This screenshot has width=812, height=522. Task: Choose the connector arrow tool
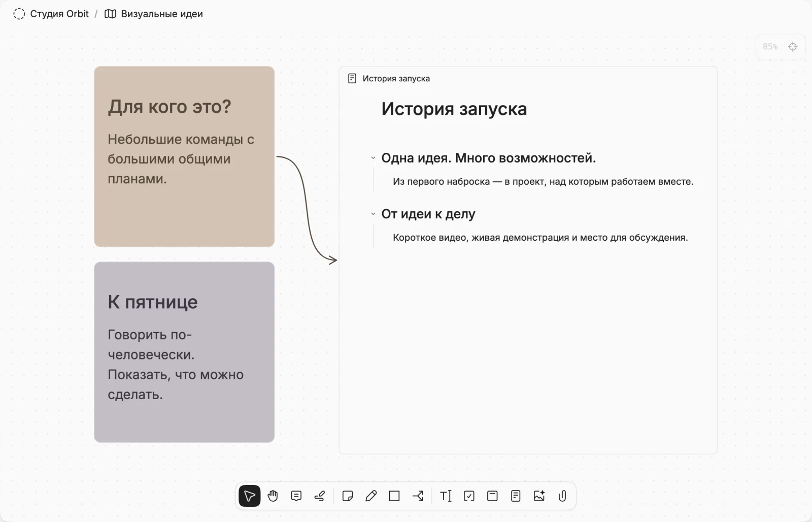[x=418, y=496]
